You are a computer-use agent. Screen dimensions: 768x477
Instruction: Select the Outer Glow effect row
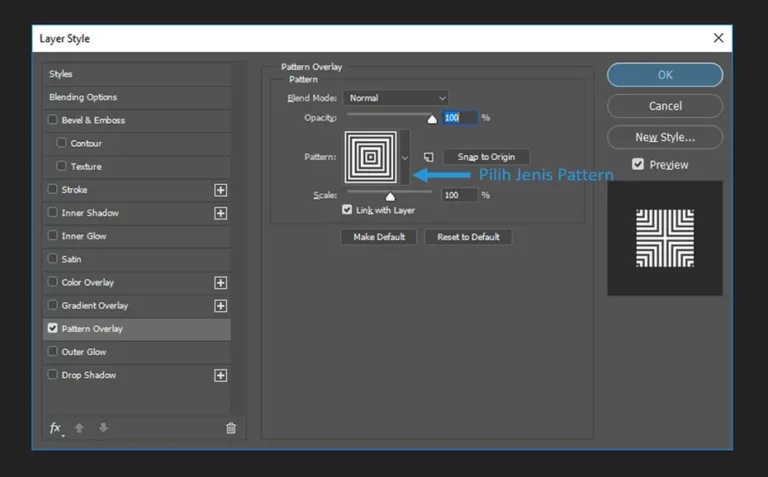[x=137, y=352]
